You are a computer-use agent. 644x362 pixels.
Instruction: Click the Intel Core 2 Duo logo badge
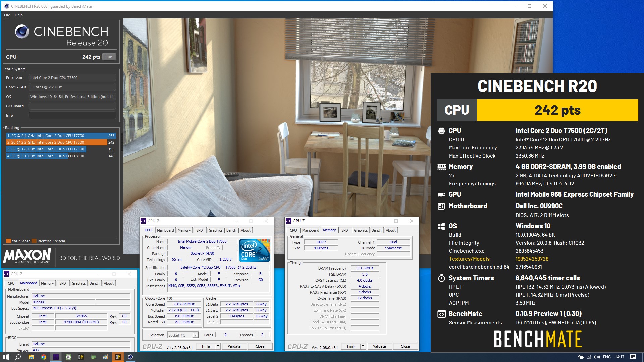pyautogui.click(x=255, y=250)
